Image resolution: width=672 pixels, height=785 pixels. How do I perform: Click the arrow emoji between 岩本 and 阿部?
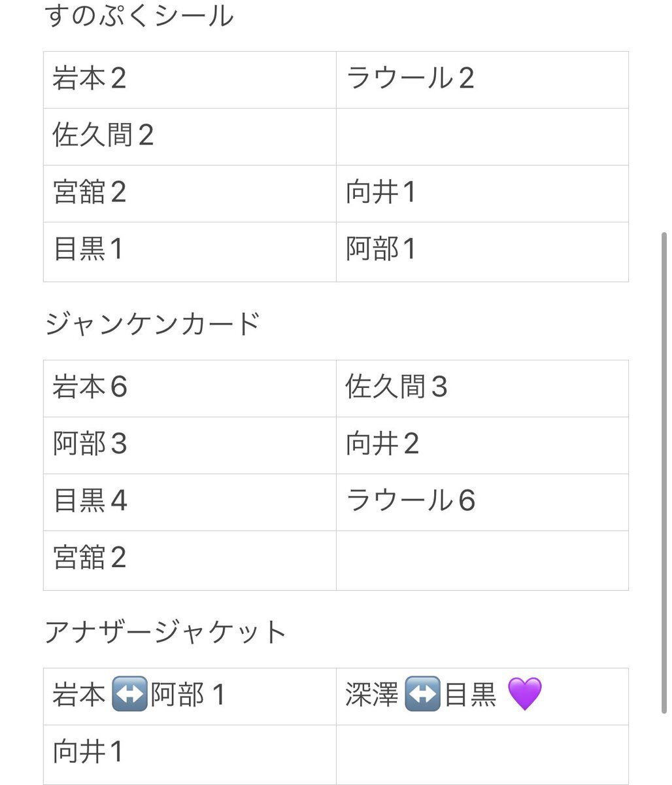click(129, 695)
